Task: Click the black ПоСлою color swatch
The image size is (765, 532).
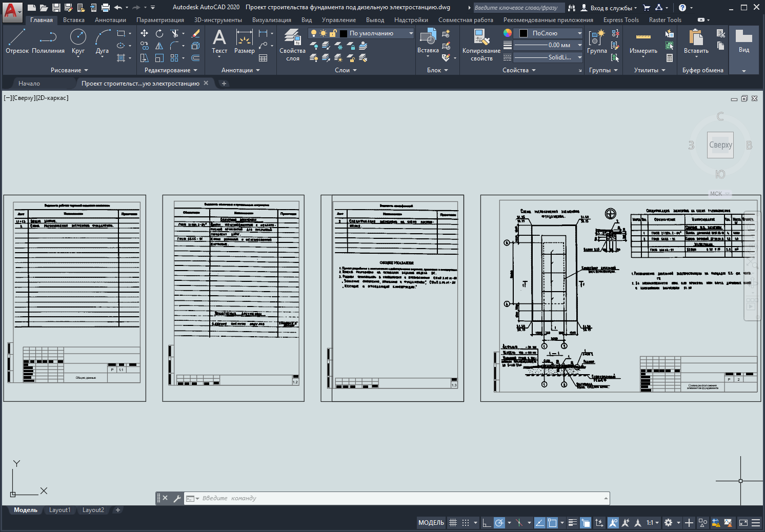Action: (524, 33)
